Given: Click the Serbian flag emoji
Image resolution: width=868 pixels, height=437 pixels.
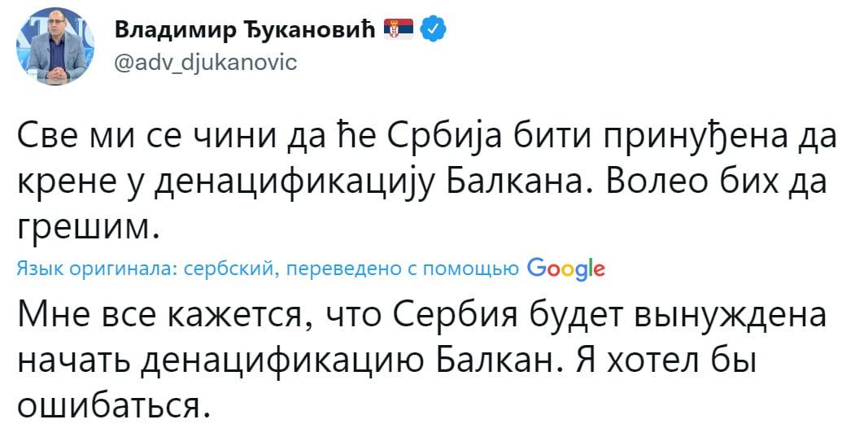Looking at the screenshot, I should tap(399, 30).
